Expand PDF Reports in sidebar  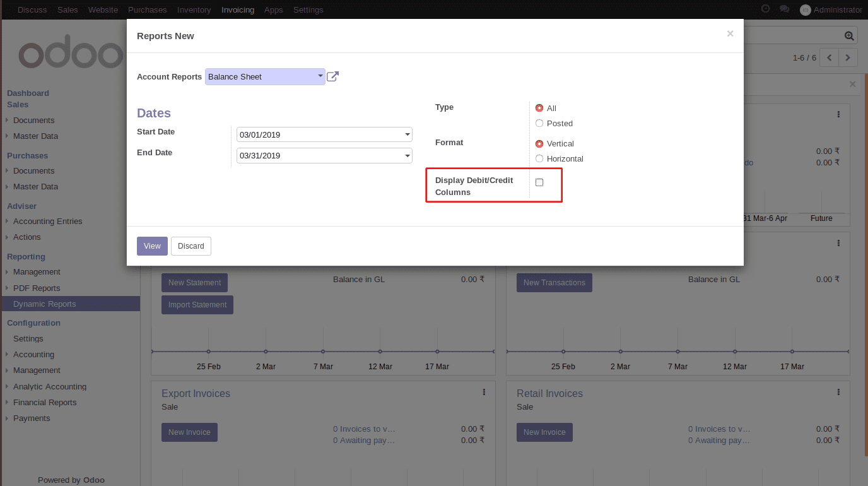[x=37, y=288]
